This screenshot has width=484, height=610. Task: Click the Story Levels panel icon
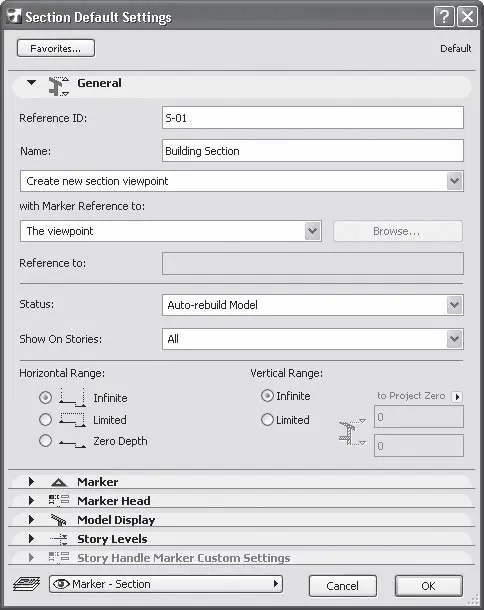(59, 539)
